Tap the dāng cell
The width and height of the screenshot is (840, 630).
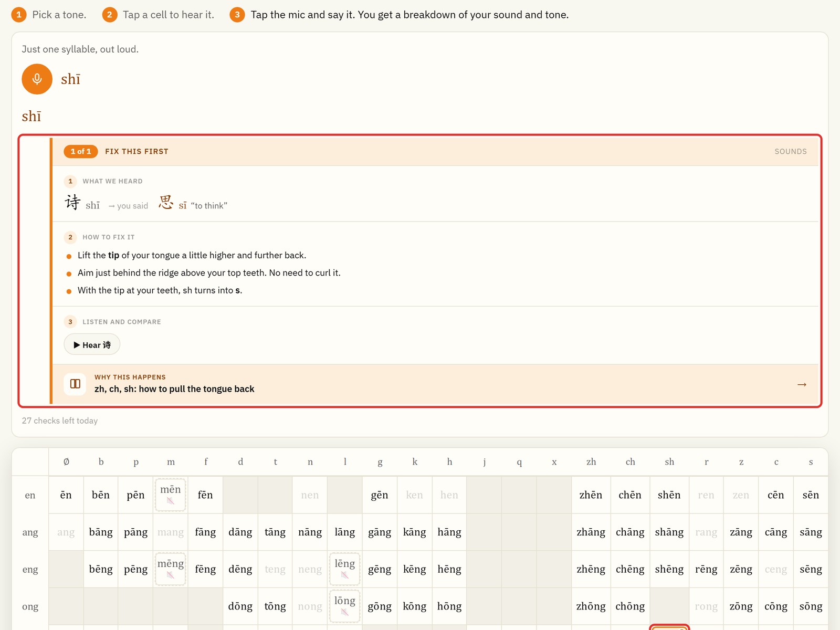240,532
